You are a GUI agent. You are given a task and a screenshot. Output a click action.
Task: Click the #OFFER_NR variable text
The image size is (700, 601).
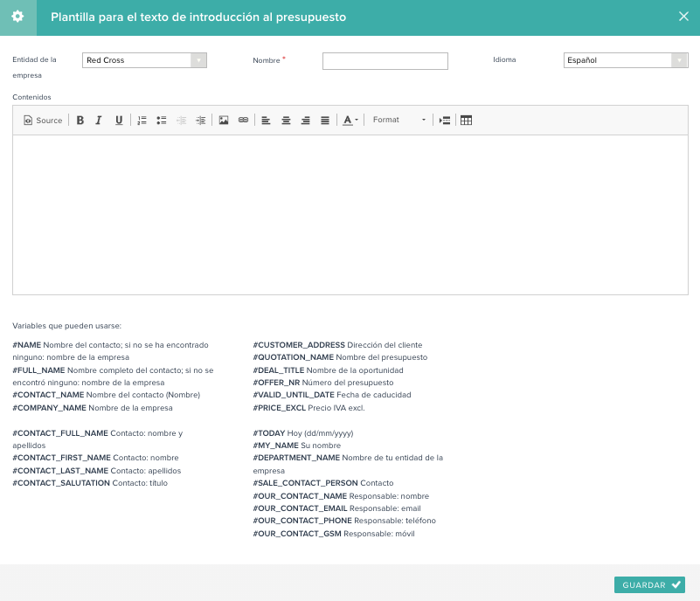[x=276, y=383]
